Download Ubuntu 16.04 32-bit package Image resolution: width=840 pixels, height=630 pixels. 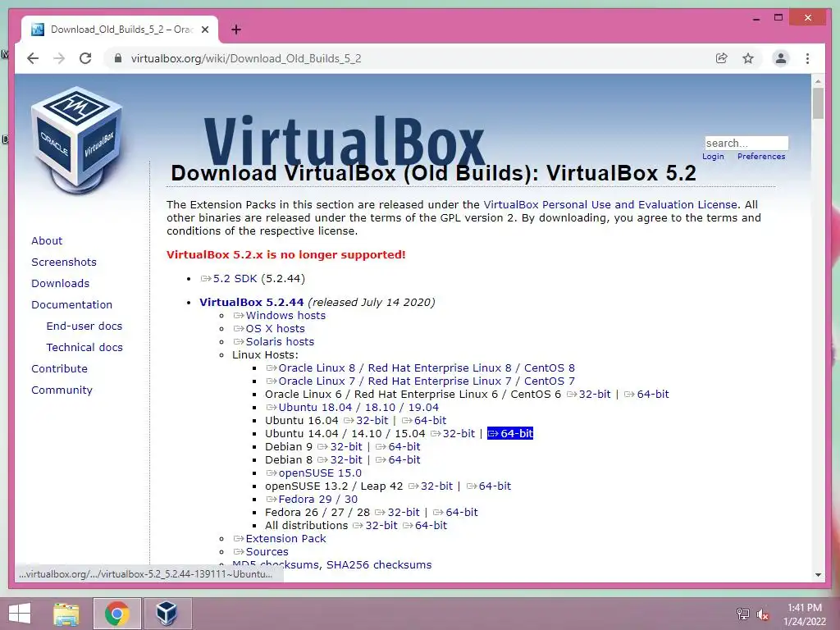[x=366, y=421]
